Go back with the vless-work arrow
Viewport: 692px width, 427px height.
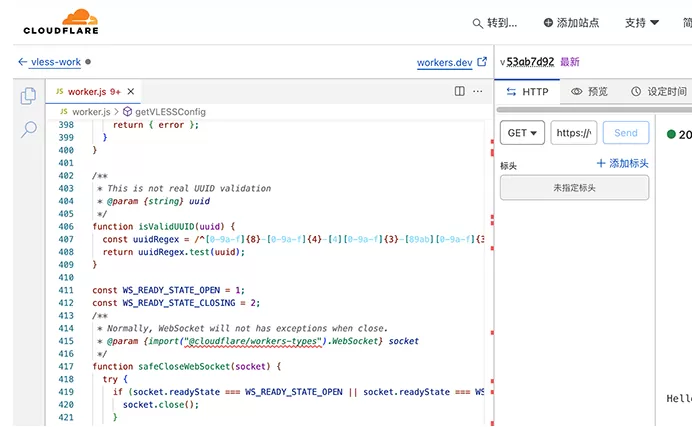click(23, 62)
